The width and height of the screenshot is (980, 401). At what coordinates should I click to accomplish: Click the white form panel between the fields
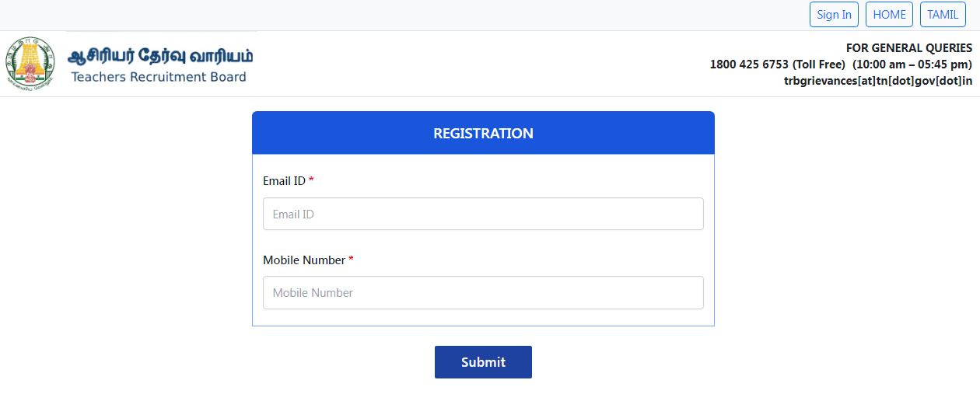[x=483, y=242]
